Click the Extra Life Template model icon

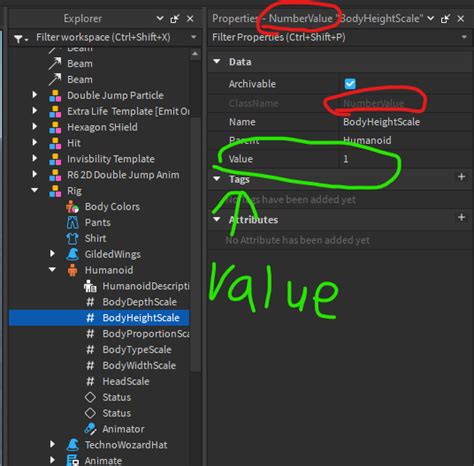click(x=55, y=111)
